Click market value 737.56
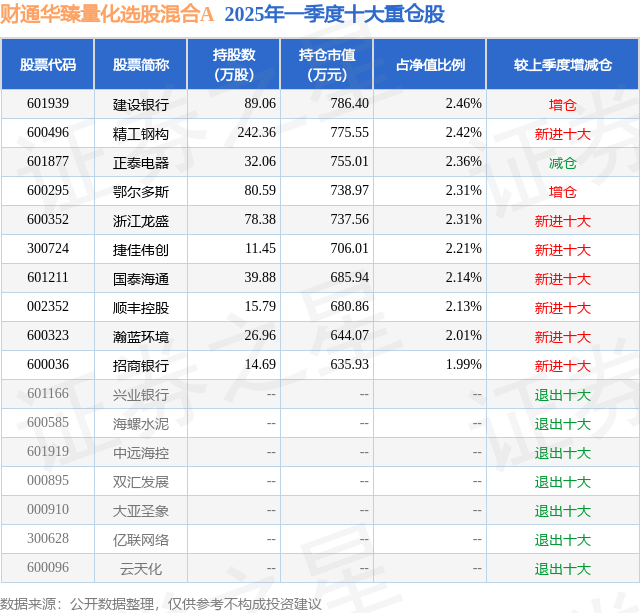The width and height of the screenshot is (640, 613). pos(350,220)
